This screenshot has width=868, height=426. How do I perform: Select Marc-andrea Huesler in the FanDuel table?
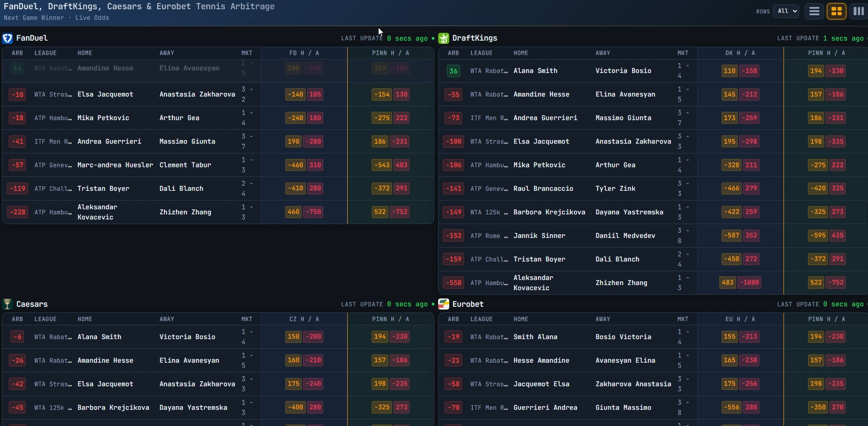click(115, 165)
